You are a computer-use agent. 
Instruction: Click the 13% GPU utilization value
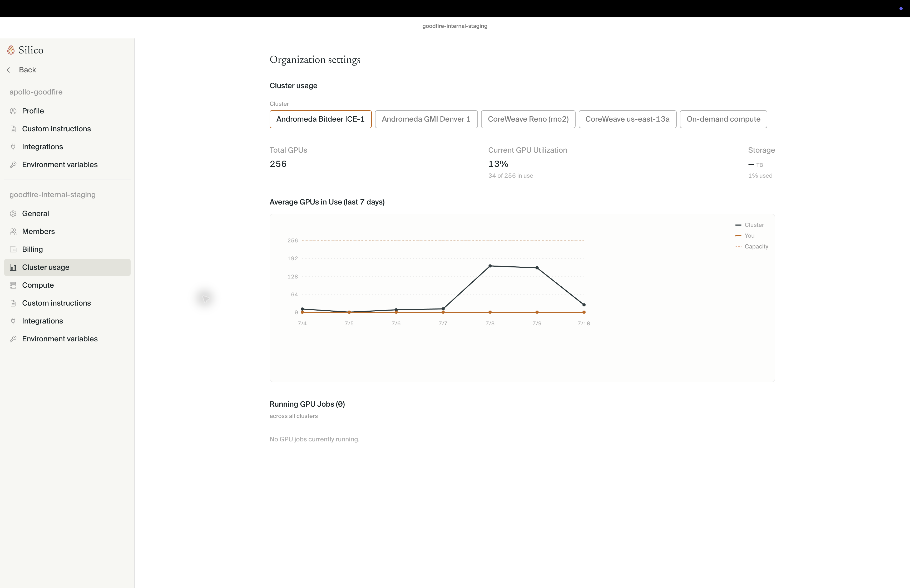(x=498, y=164)
